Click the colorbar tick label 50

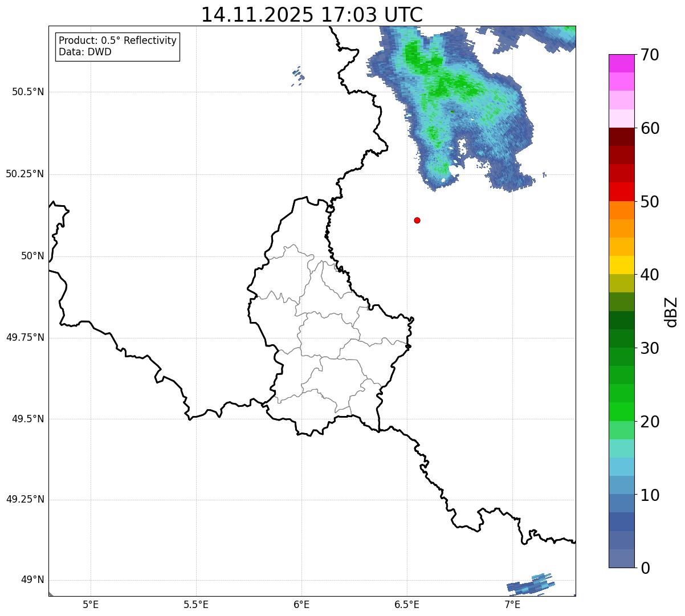coord(650,202)
